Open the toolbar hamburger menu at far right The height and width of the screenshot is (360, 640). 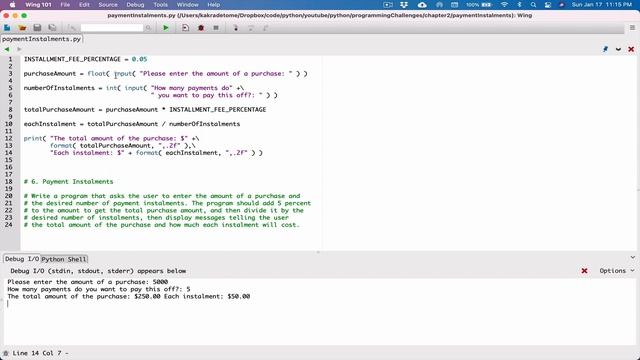point(632,28)
